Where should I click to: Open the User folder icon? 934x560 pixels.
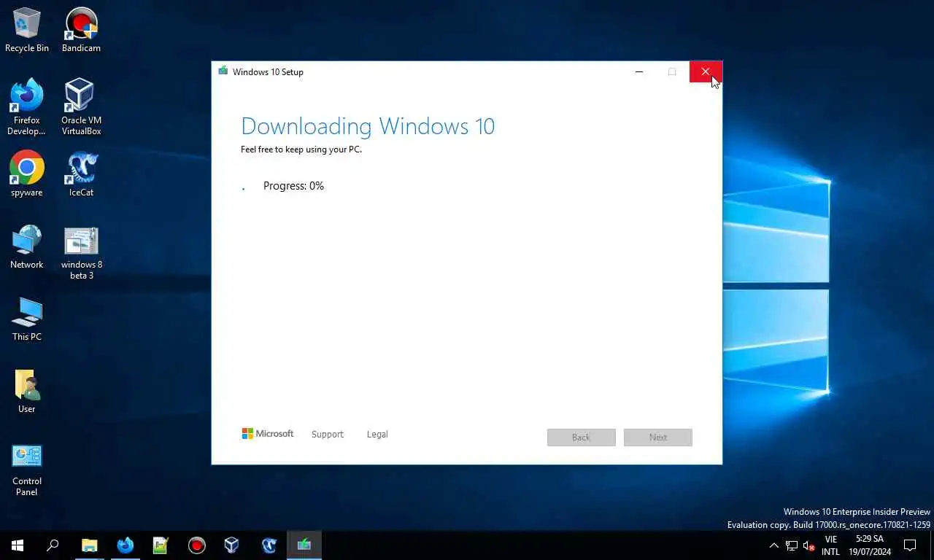tap(27, 391)
